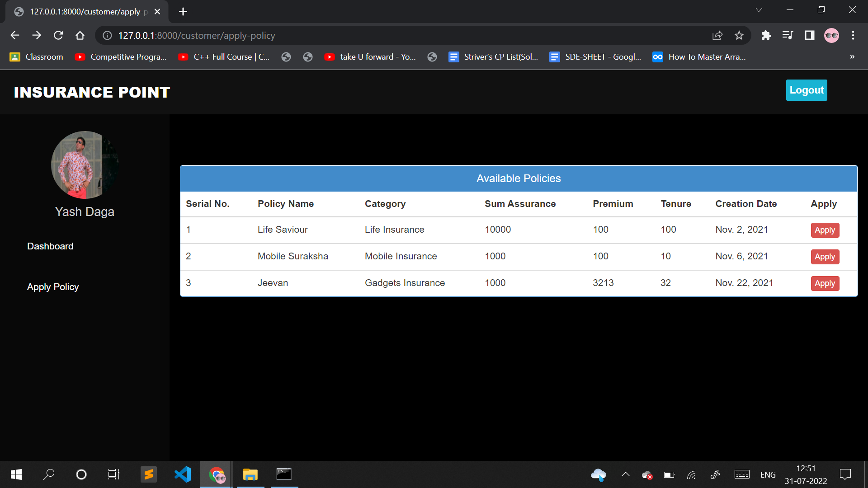The width and height of the screenshot is (868, 488).
Task: Bookmark this page with the star icon
Action: (x=739, y=35)
